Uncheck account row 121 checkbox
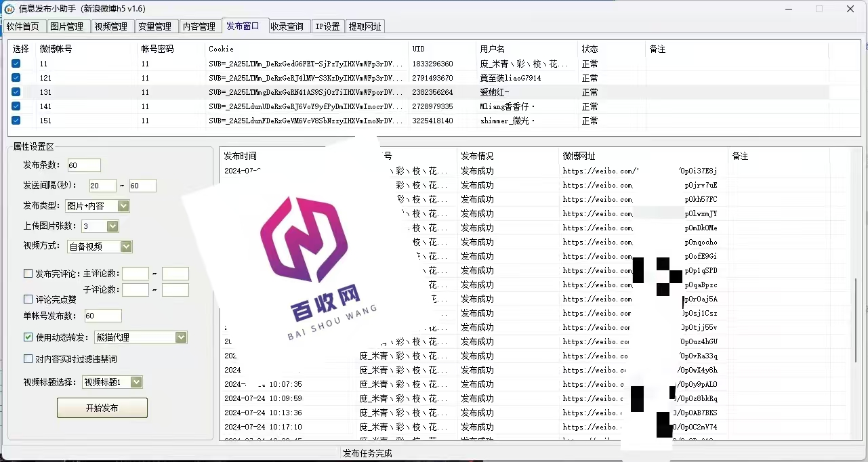Viewport: 868px width, 462px height. 16,78
